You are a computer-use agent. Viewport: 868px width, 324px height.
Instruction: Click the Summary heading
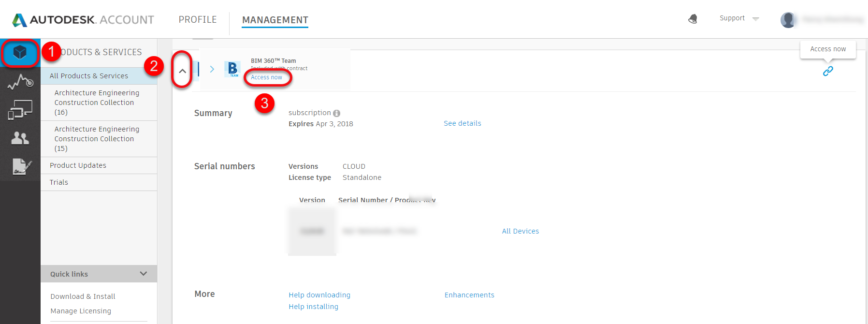(213, 113)
